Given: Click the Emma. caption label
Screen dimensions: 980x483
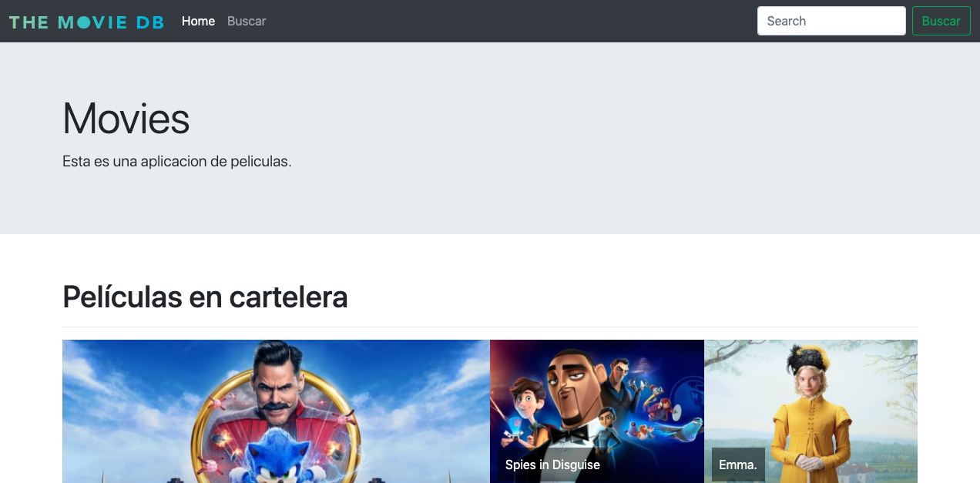Looking at the screenshot, I should point(738,465).
